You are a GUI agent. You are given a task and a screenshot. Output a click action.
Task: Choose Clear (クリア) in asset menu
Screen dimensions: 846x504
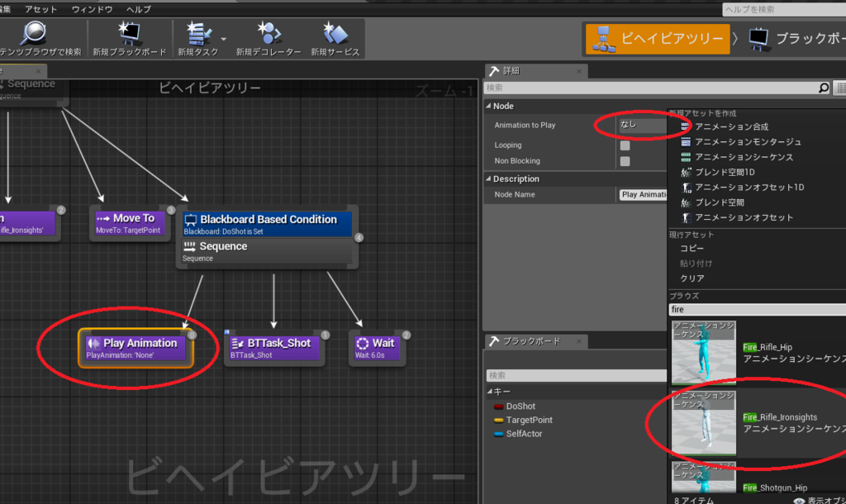(x=692, y=278)
